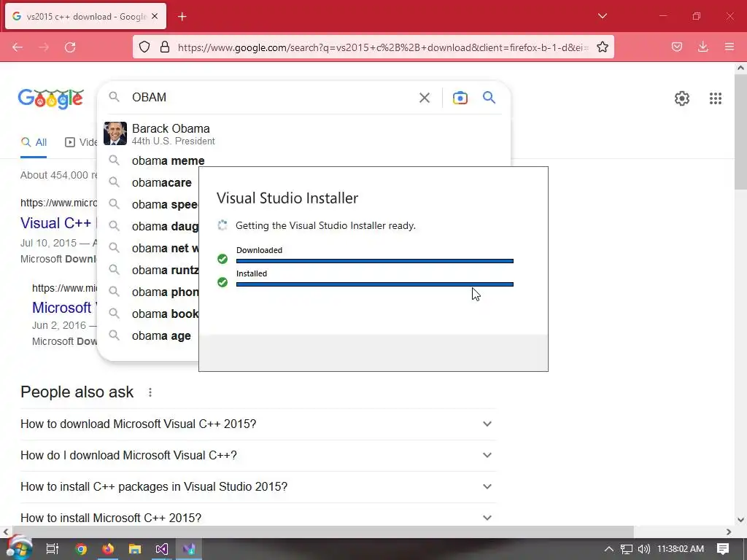Click the scroll right arrow

pos(729,532)
